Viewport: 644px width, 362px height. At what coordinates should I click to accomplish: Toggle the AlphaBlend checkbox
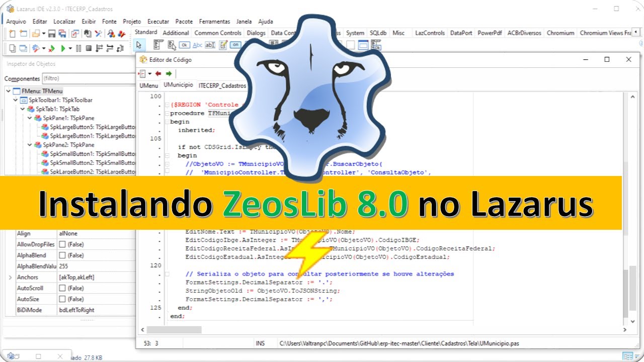click(x=62, y=255)
